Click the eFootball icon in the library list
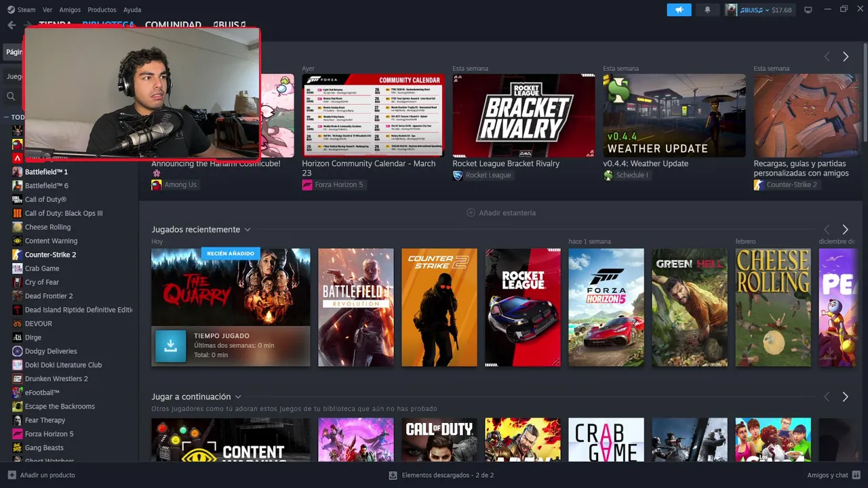 pos(18,392)
